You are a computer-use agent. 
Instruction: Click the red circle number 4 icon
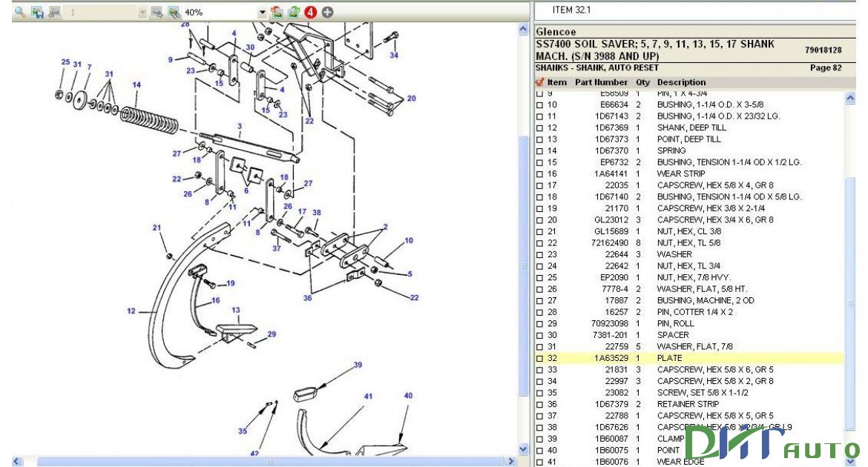[311, 12]
